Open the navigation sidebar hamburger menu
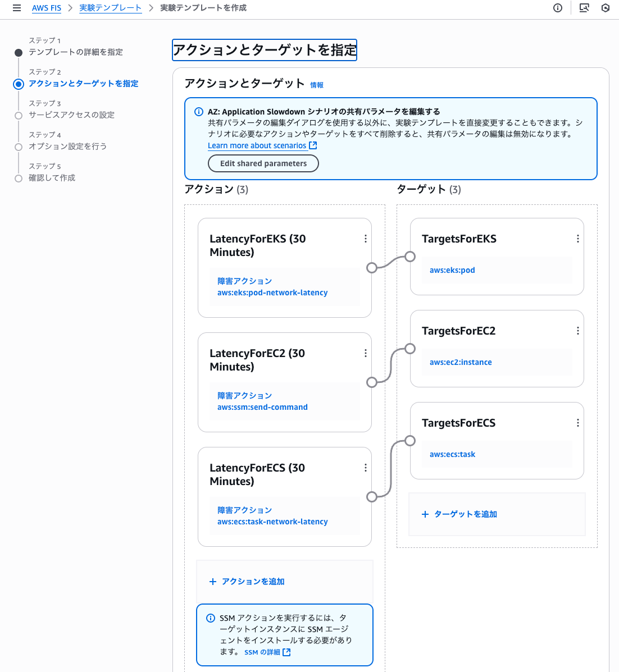The width and height of the screenshot is (619, 672). 16,8
